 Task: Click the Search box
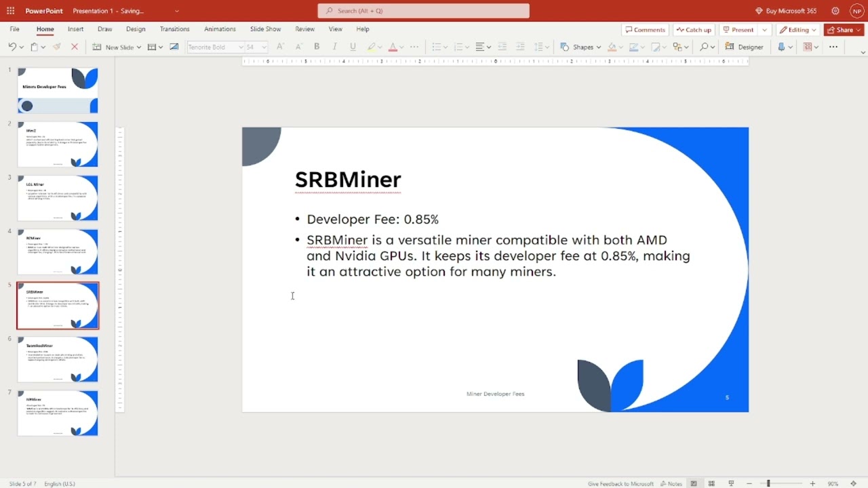pos(423,11)
